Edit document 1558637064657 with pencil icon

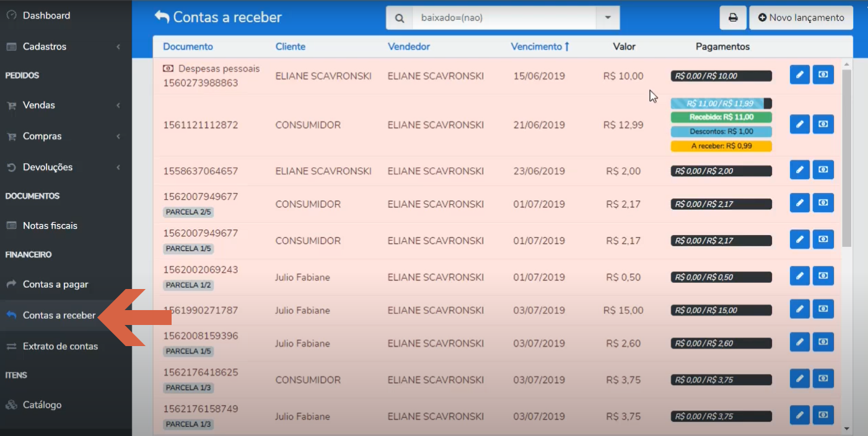[x=800, y=170]
